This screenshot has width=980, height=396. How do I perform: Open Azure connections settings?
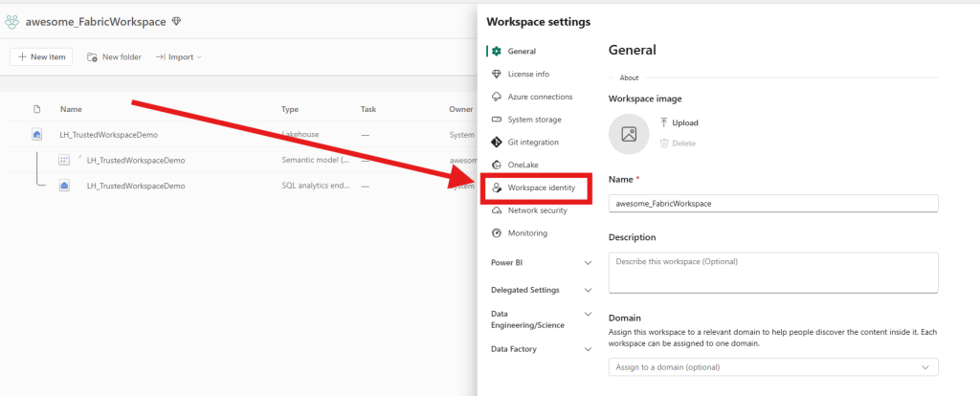pos(539,97)
